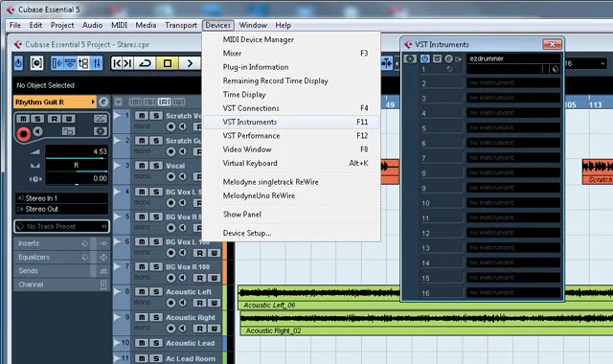
Task: Click slot 2 'no instrument' field
Action: click(513, 83)
